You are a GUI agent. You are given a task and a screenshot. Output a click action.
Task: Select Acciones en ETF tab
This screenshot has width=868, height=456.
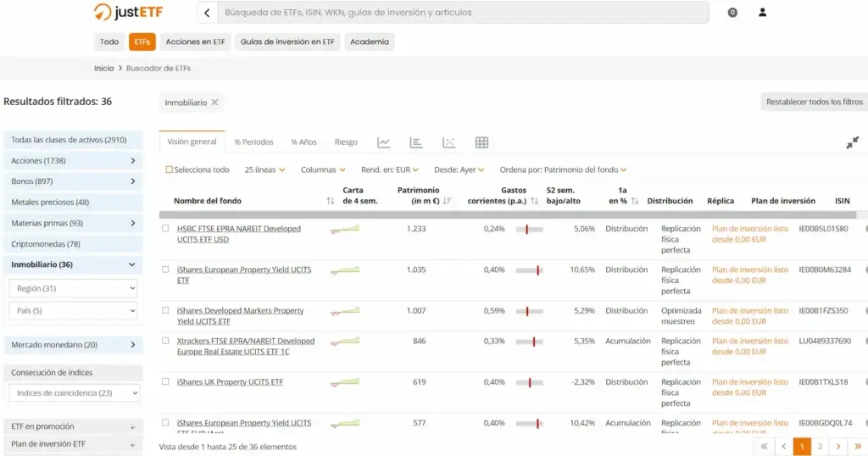[196, 42]
